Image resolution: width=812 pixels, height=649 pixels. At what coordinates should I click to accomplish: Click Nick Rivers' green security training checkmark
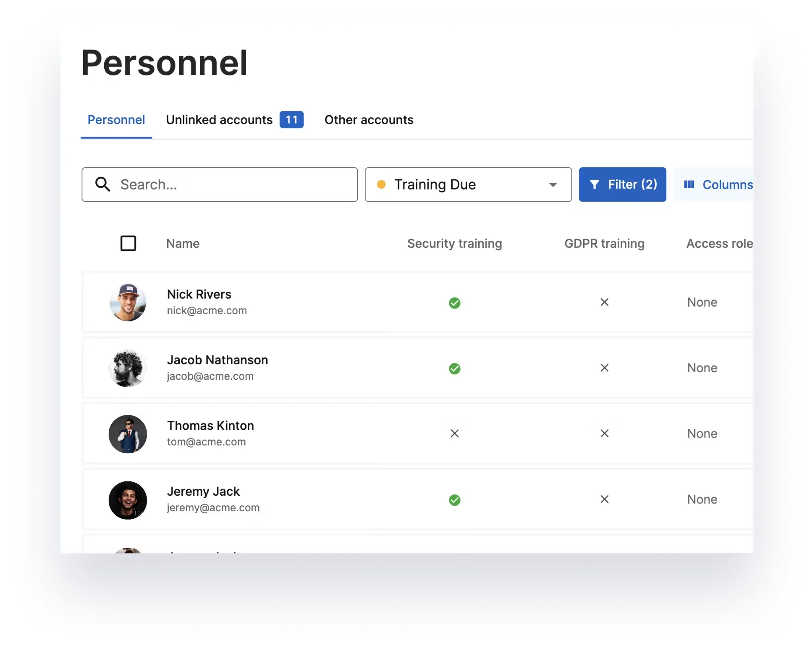coord(454,303)
